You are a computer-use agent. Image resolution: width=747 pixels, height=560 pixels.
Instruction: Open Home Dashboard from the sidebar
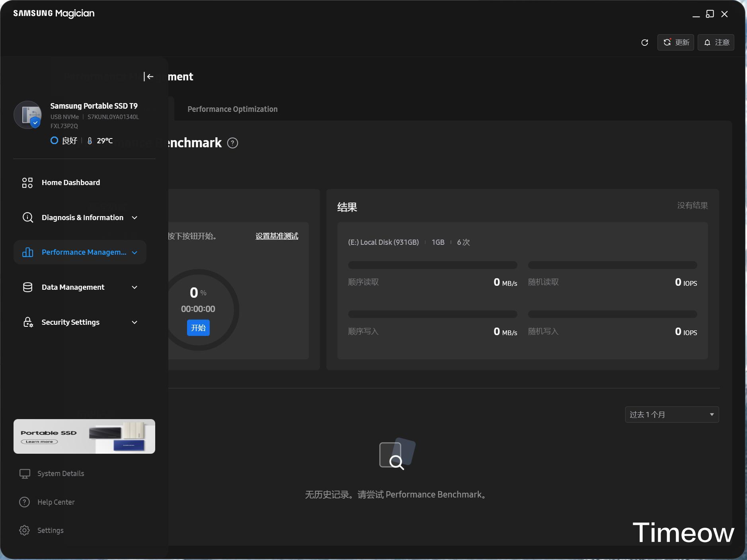71,183
